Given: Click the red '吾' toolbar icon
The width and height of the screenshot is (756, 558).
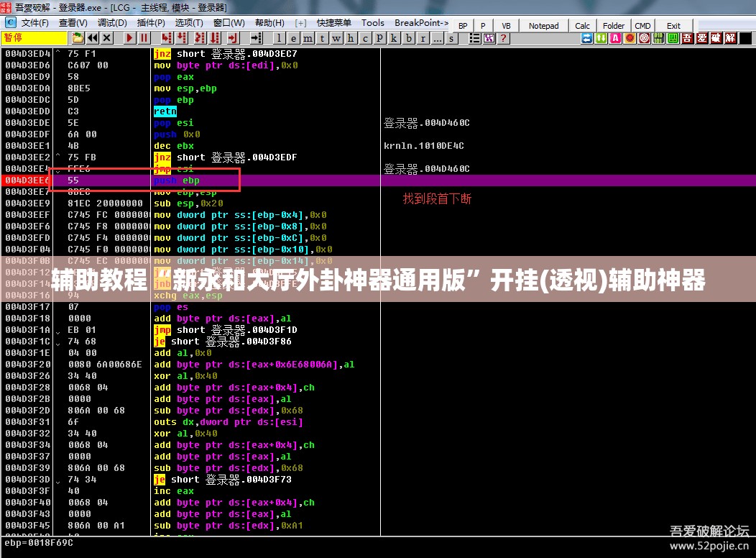Looking at the screenshot, I should click(x=688, y=38).
